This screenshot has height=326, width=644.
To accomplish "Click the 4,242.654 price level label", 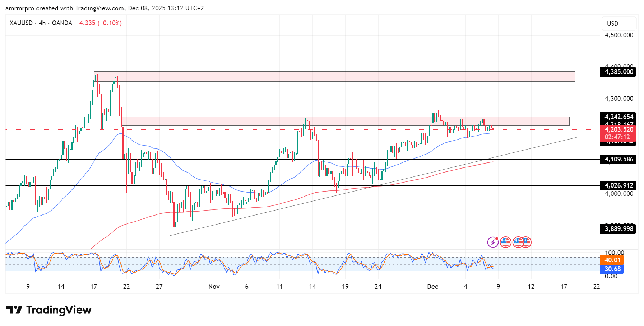I will point(618,117).
